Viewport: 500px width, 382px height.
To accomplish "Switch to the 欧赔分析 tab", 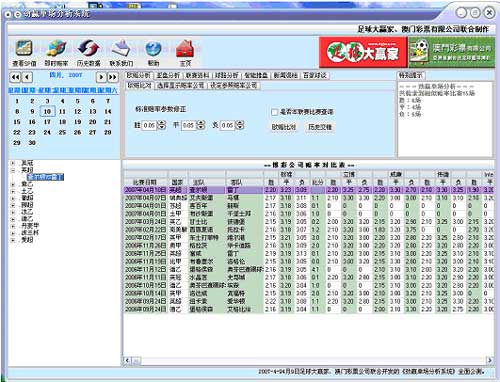I will click(x=139, y=75).
